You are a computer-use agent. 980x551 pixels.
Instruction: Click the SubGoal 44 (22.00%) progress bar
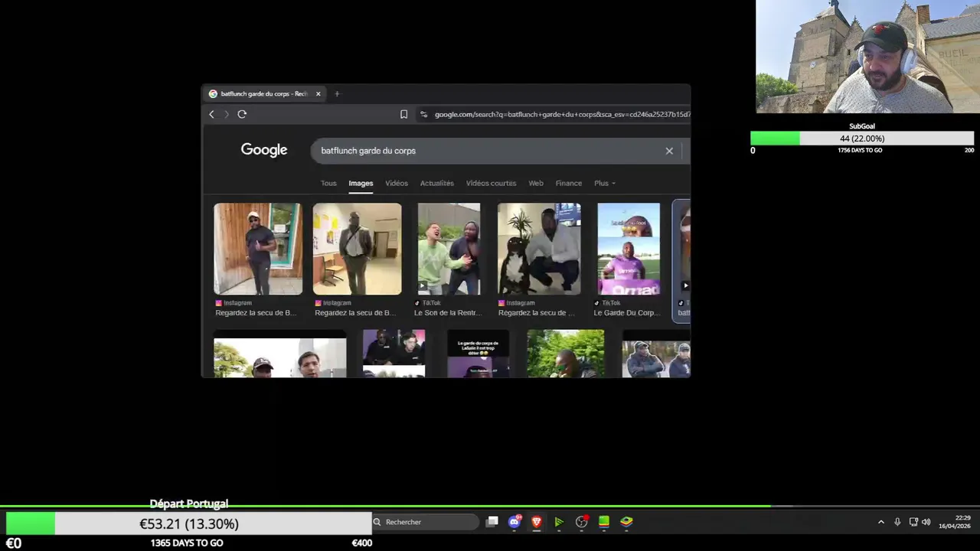coord(862,139)
